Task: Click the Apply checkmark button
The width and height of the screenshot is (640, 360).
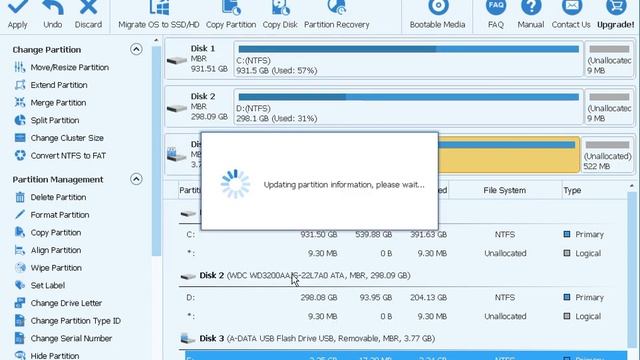Action: click(x=18, y=15)
